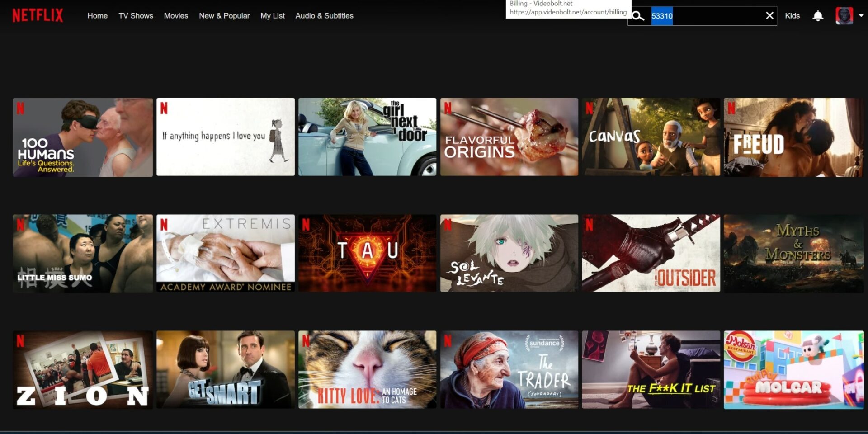Open the Audio & Subtitles menu

[x=324, y=15]
